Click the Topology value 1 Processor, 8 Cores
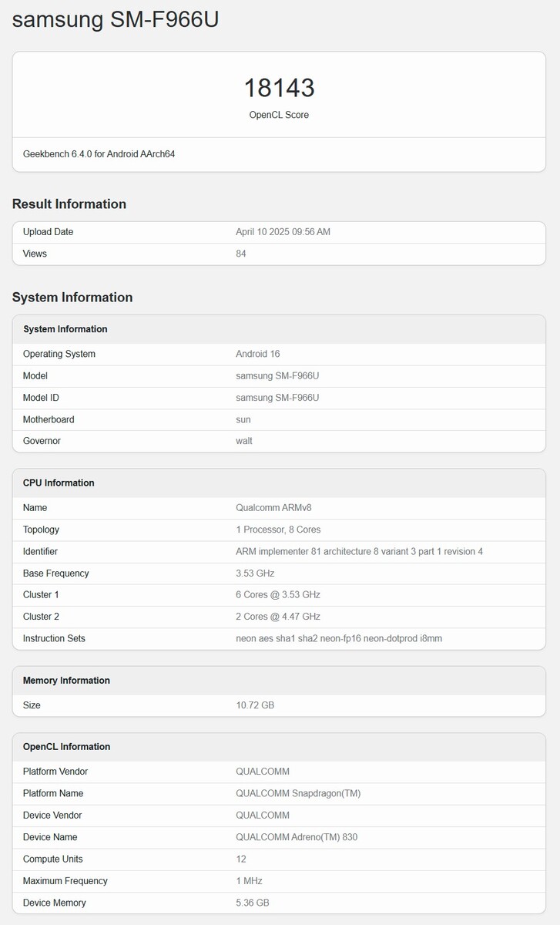560x925 pixels. (x=278, y=530)
